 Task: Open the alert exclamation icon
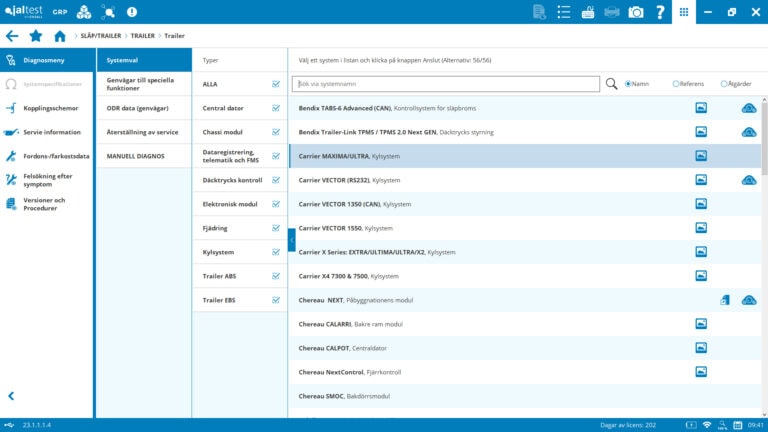(x=132, y=12)
